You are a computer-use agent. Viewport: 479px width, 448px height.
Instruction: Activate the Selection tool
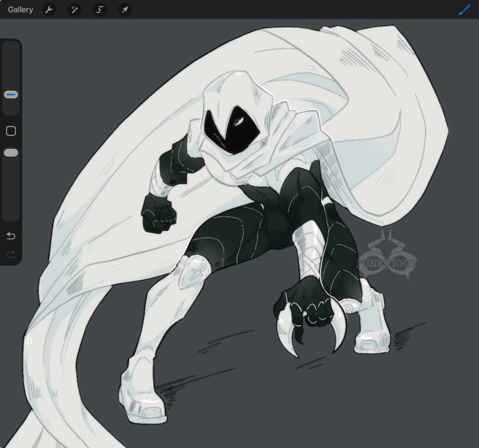click(100, 10)
